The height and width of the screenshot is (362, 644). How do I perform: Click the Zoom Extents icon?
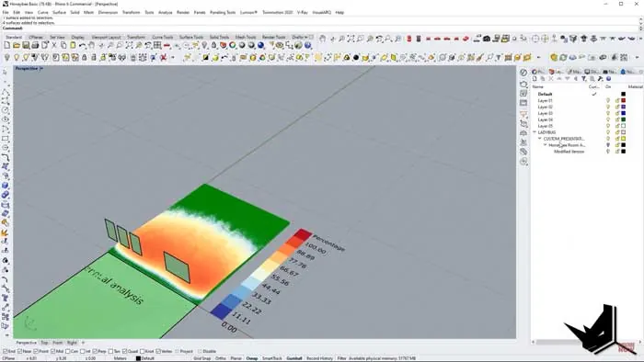point(129,46)
